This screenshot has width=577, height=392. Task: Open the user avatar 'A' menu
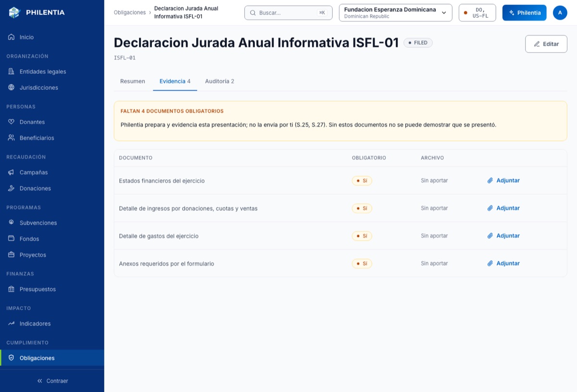coord(560,12)
